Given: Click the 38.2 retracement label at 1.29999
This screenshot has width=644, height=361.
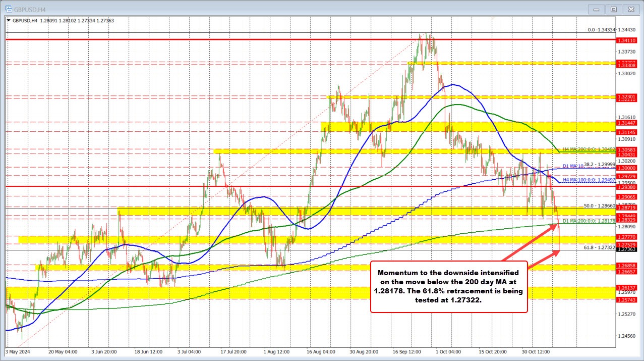Looking at the screenshot, I should (599, 164).
